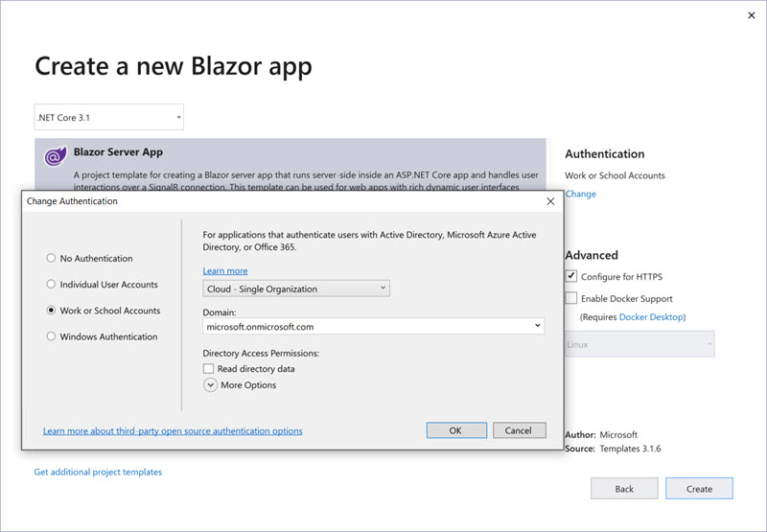Expand More Options chevron
The image size is (767, 532).
(211, 385)
